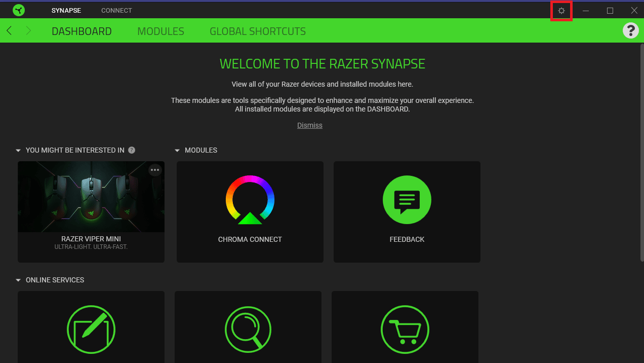Select the Razer Viper Mini promo image
This screenshot has height=363, width=644.
click(x=91, y=197)
